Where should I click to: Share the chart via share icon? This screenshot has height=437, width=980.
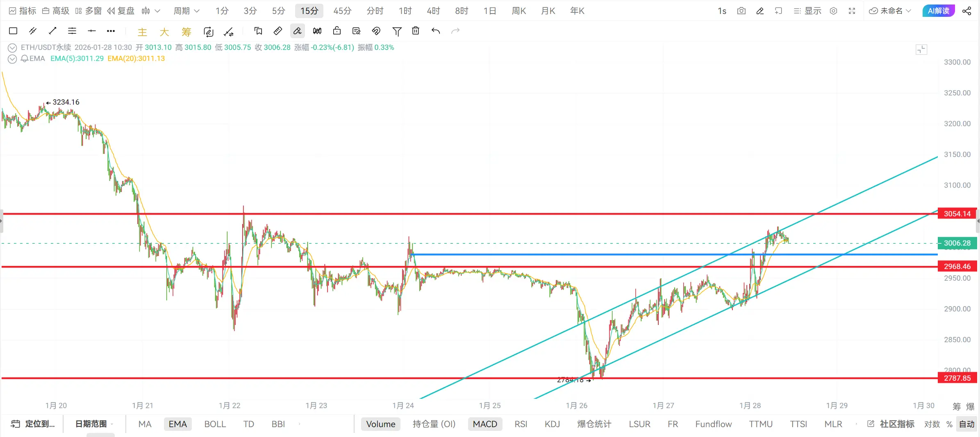(x=966, y=11)
